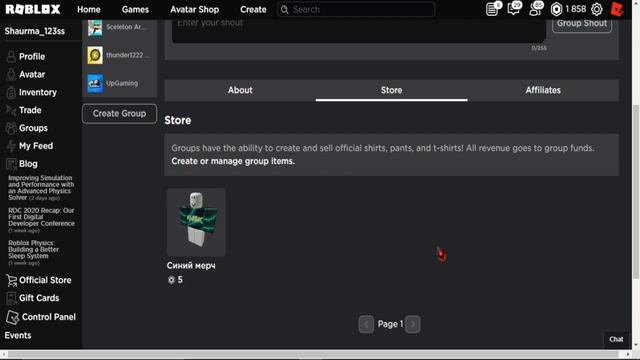The width and height of the screenshot is (640, 360).
Task: Click the Blog sidebar icon
Action: tap(11, 164)
